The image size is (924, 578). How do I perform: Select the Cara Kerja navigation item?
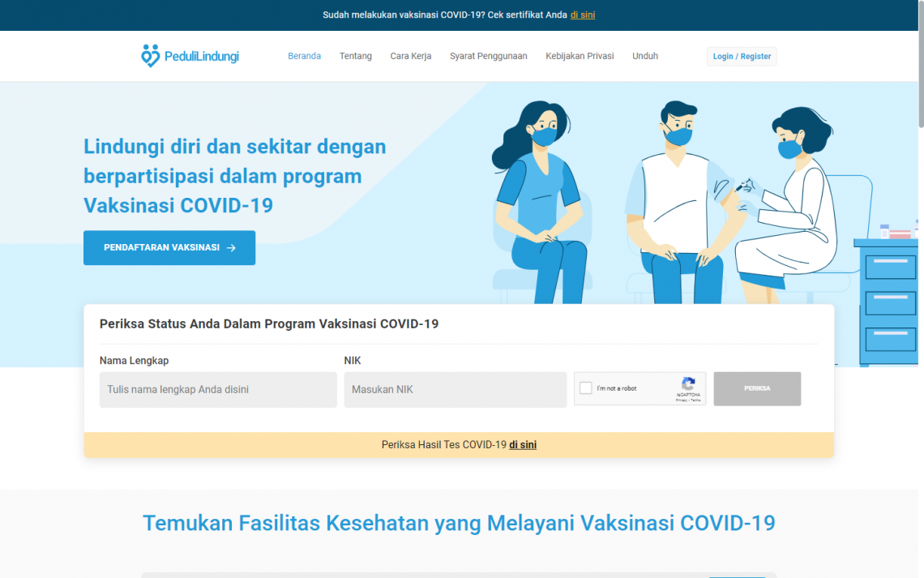pyautogui.click(x=410, y=56)
